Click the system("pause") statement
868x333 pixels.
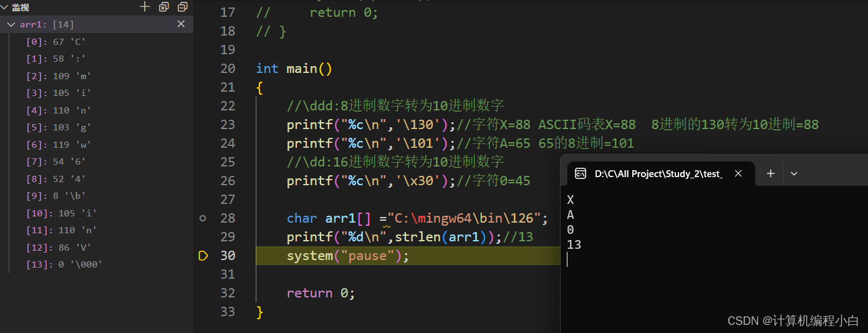click(x=348, y=256)
